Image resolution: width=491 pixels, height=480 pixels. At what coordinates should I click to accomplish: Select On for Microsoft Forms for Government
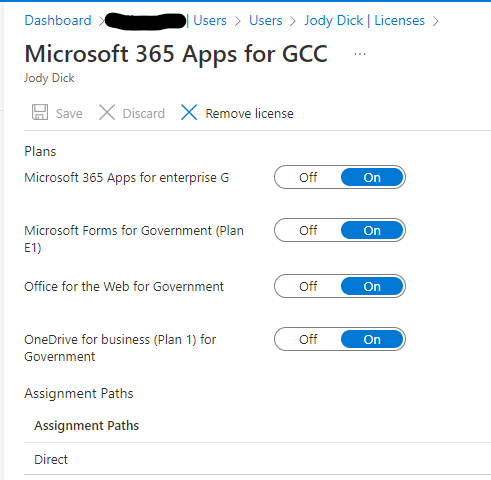[x=372, y=230]
